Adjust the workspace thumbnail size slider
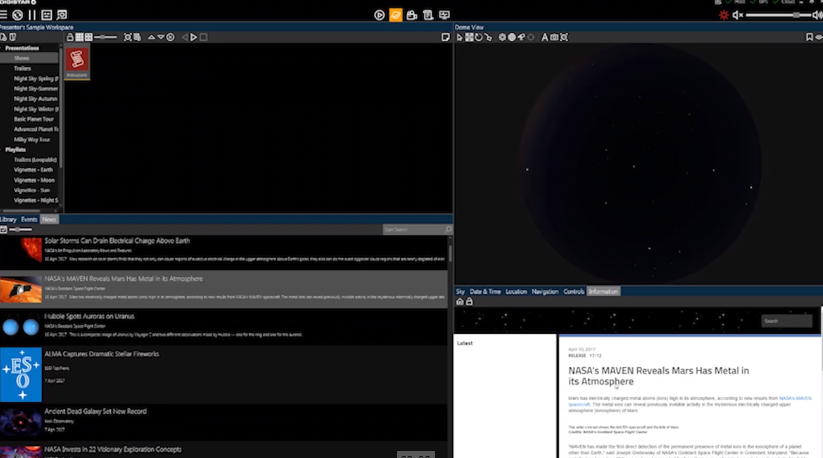 [105, 37]
